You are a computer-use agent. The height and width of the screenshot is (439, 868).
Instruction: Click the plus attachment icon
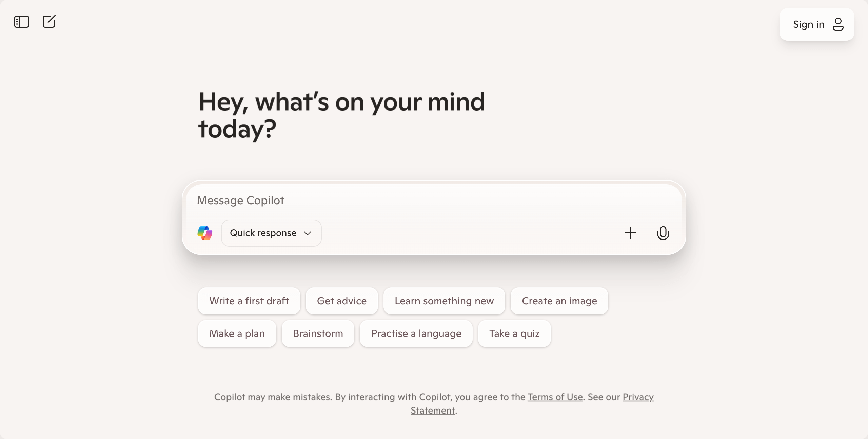click(630, 233)
